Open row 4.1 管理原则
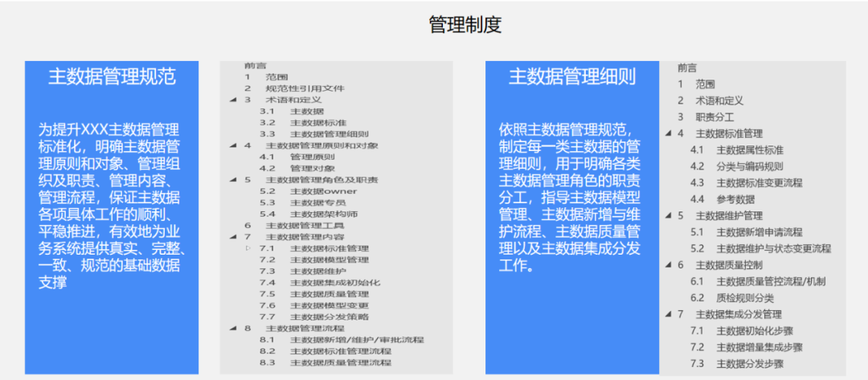Screen dimensions: 868x380 point(297,157)
